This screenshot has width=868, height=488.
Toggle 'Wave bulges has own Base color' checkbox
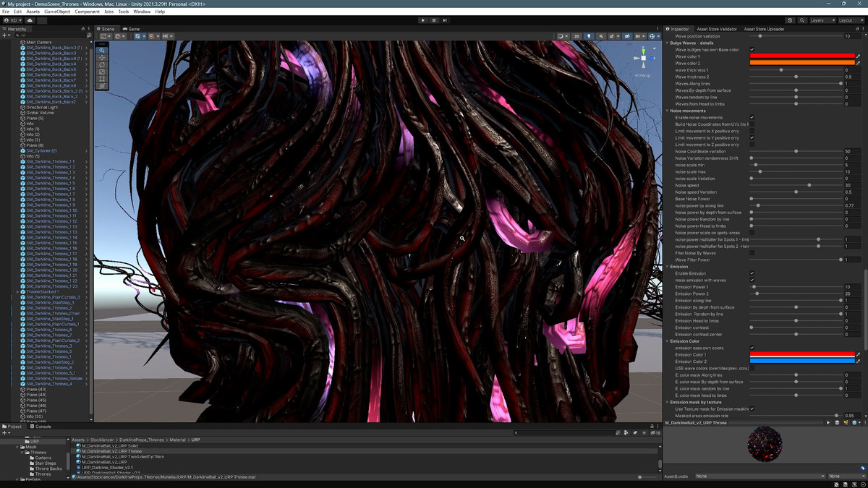(752, 50)
